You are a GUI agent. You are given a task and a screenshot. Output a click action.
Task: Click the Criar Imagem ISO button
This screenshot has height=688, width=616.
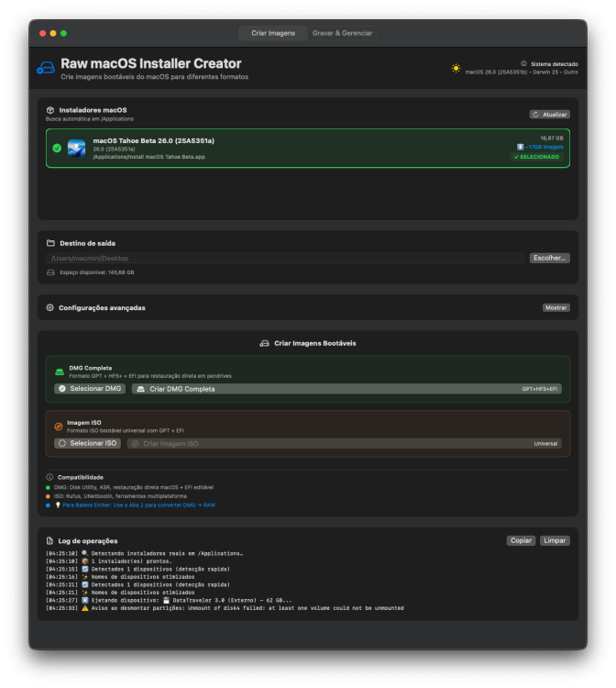tap(344, 444)
